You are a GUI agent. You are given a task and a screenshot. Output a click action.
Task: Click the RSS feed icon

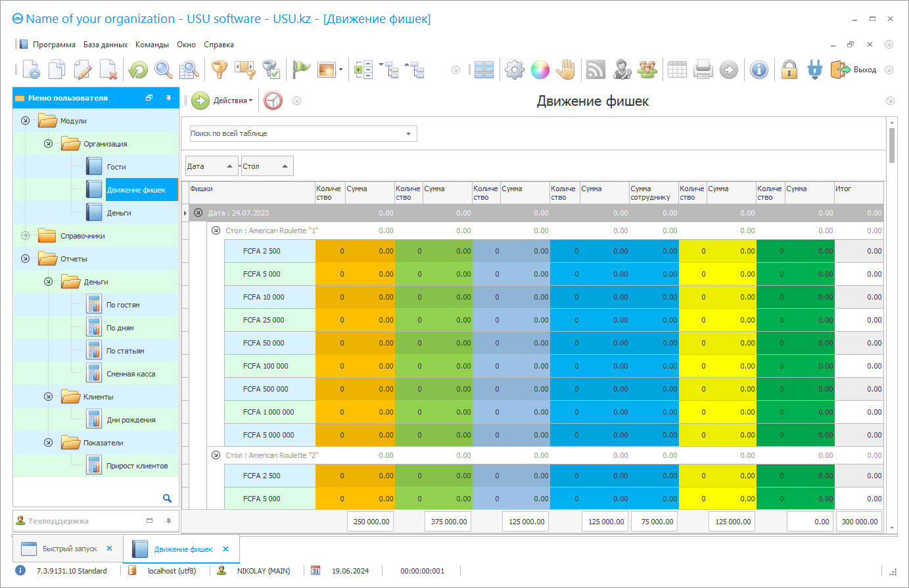[595, 70]
